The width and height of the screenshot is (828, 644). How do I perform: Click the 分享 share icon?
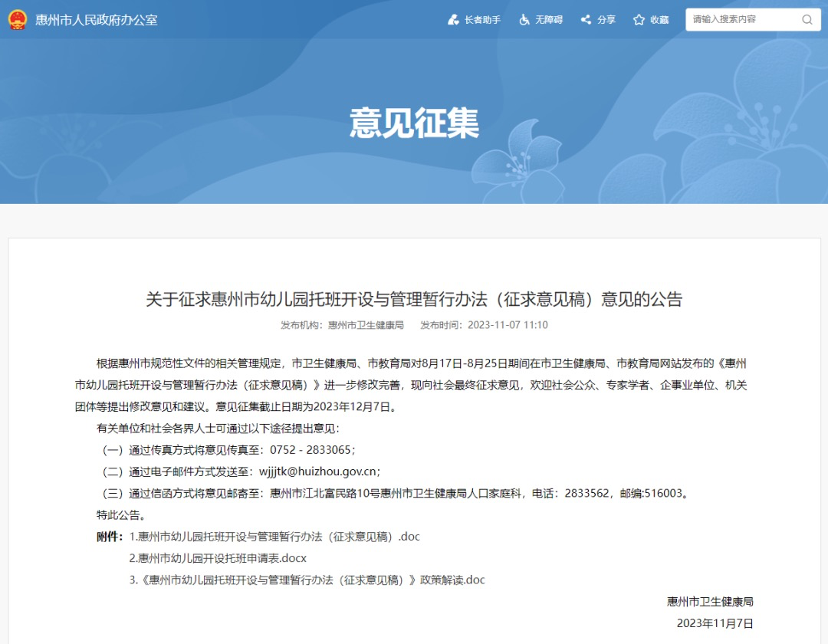tap(586, 20)
